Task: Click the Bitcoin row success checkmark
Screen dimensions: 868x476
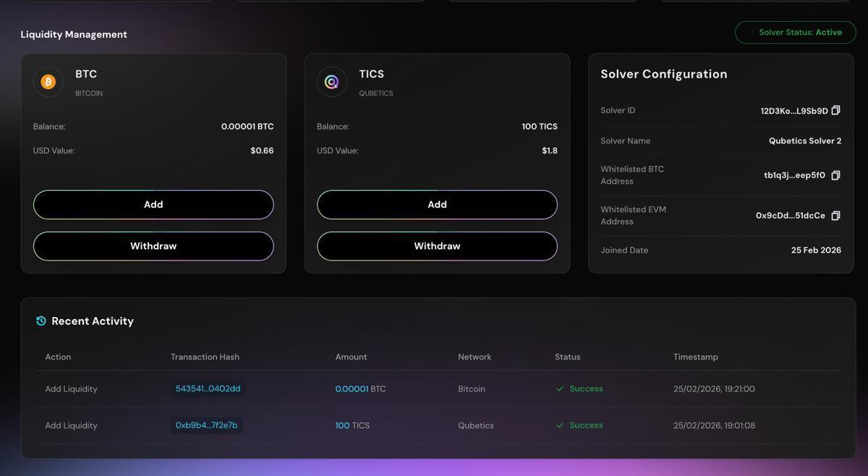Action: [560, 389]
